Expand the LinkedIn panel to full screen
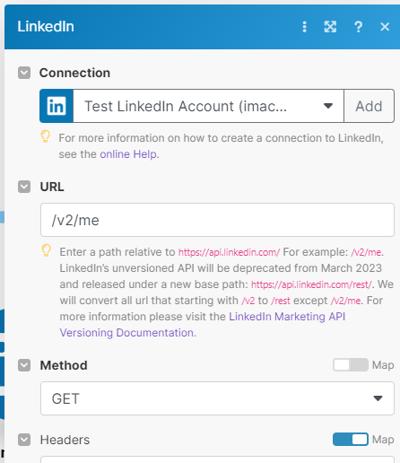The image size is (400, 463). (330, 27)
